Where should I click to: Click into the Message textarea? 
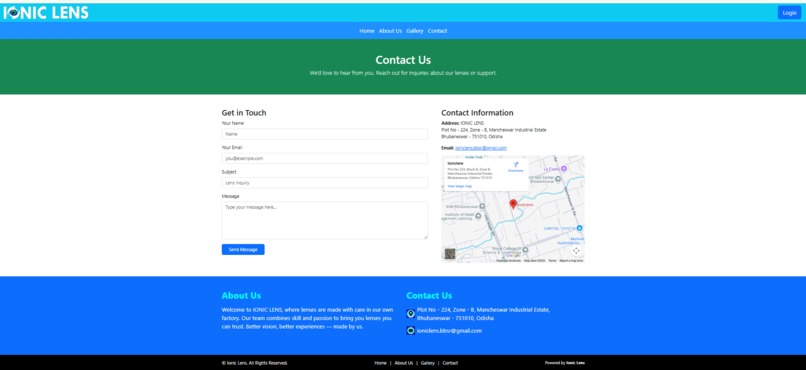324,220
